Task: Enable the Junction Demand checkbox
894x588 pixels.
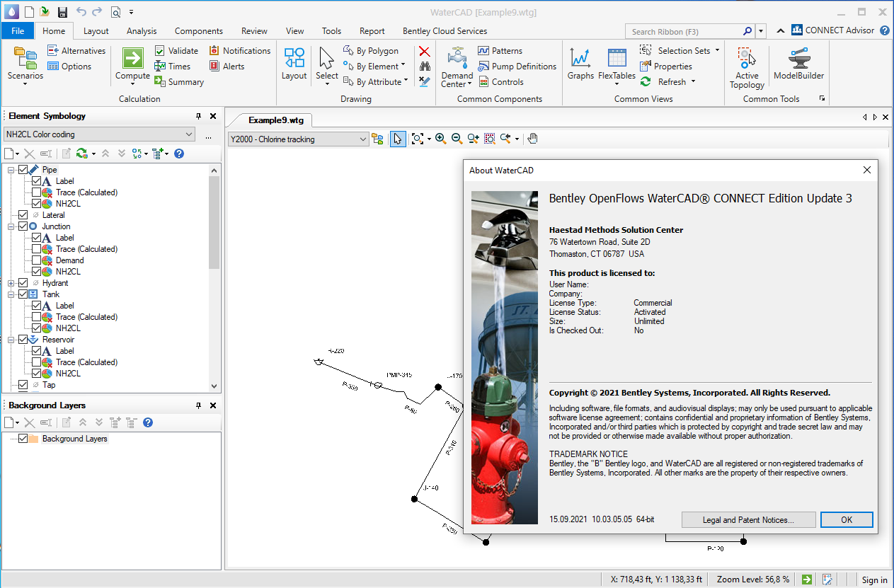Action: [x=37, y=260]
